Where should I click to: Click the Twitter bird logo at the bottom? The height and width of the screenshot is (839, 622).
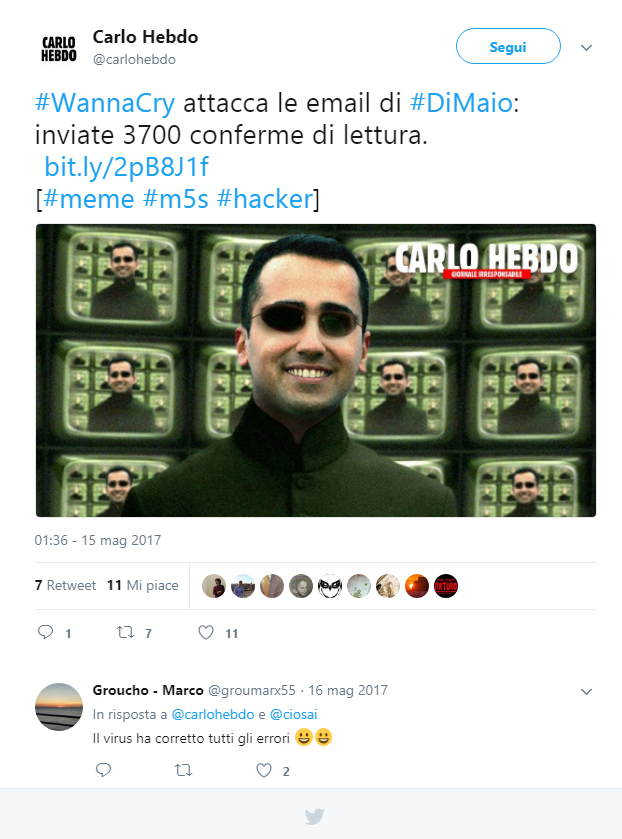coord(315,817)
